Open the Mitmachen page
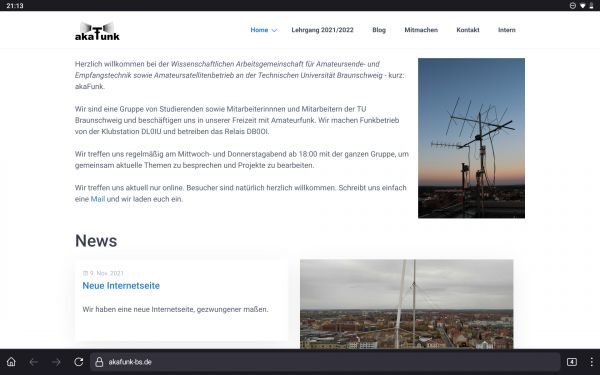Screen dimensions: 600x375 (421, 30)
